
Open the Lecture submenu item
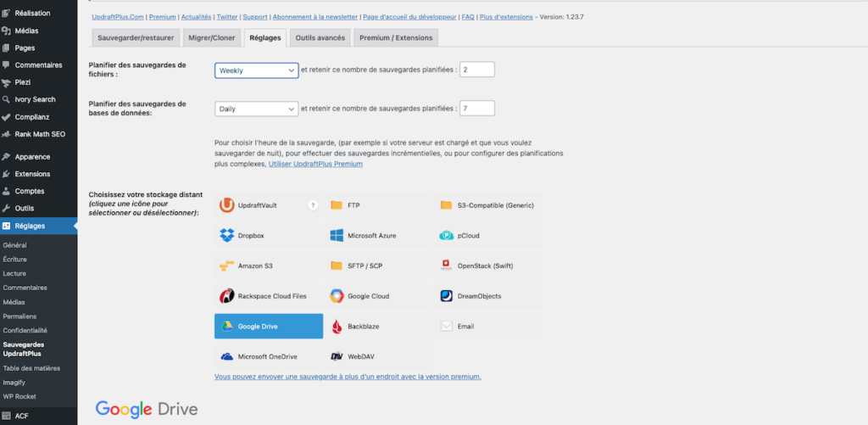pyautogui.click(x=14, y=273)
